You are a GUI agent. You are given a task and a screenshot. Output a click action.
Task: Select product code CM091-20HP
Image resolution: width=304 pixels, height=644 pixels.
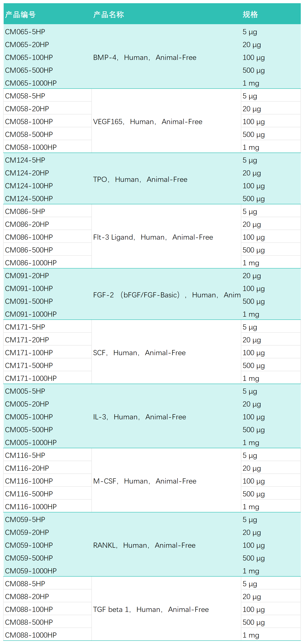point(27,276)
